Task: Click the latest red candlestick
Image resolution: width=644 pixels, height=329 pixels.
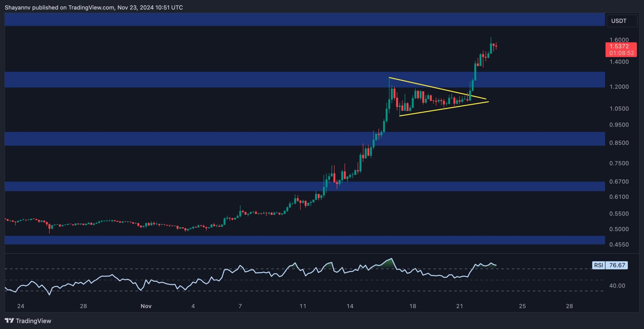Action: point(496,46)
